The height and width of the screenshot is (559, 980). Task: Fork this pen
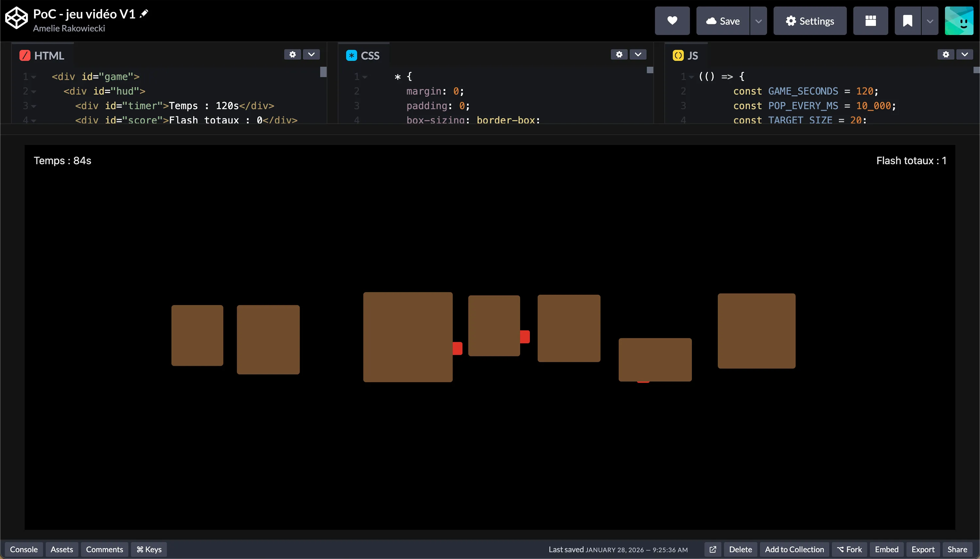coord(849,550)
